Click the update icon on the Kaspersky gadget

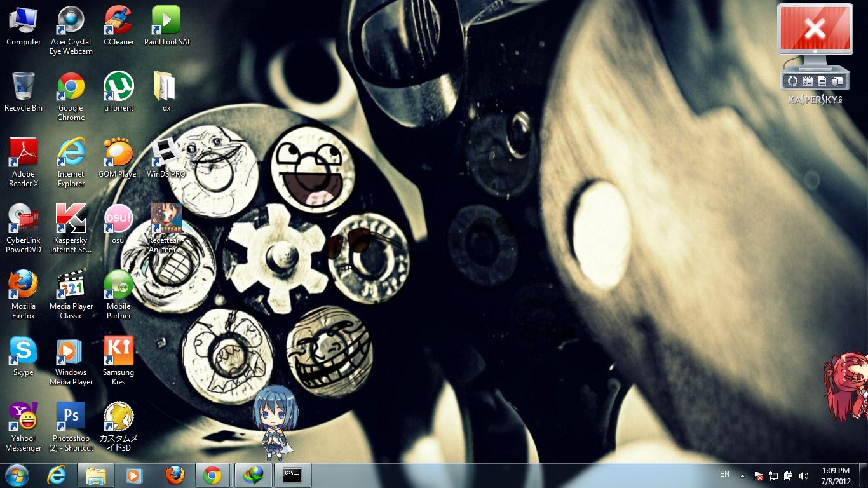coord(792,79)
